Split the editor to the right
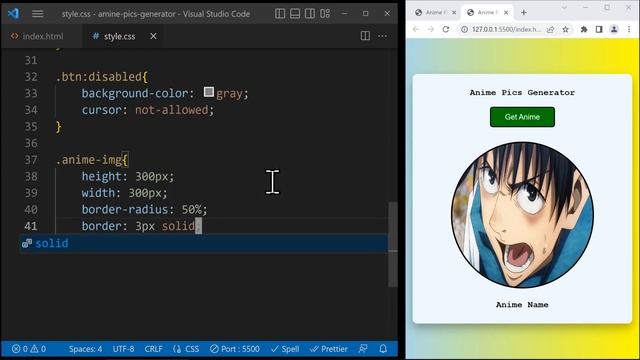 coord(365,36)
